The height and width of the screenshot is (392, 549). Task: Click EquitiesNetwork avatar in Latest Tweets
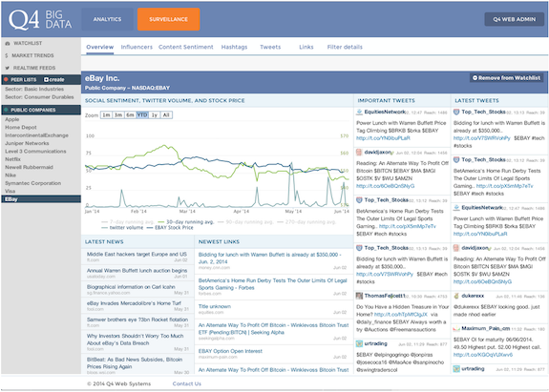pyautogui.click(x=456, y=208)
